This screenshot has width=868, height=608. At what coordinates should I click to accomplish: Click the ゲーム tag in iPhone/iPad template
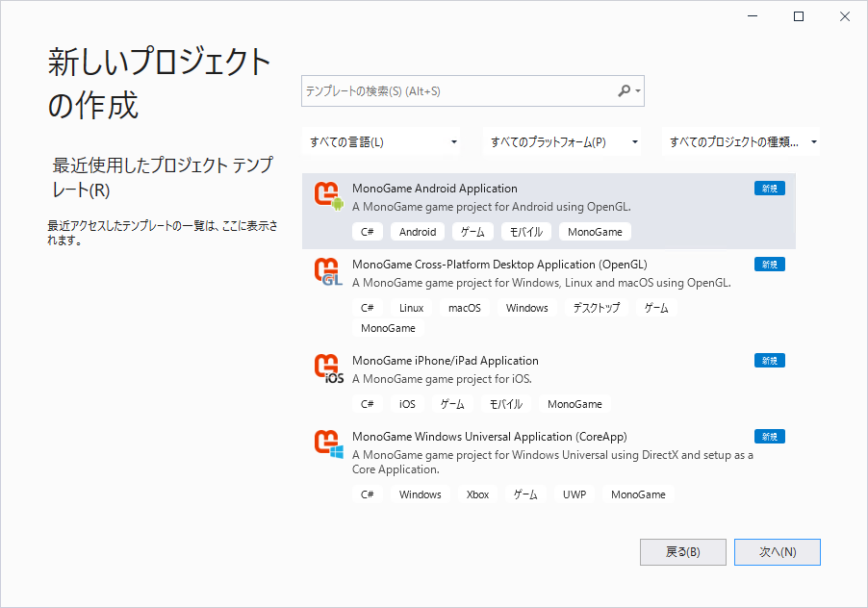[452, 404]
